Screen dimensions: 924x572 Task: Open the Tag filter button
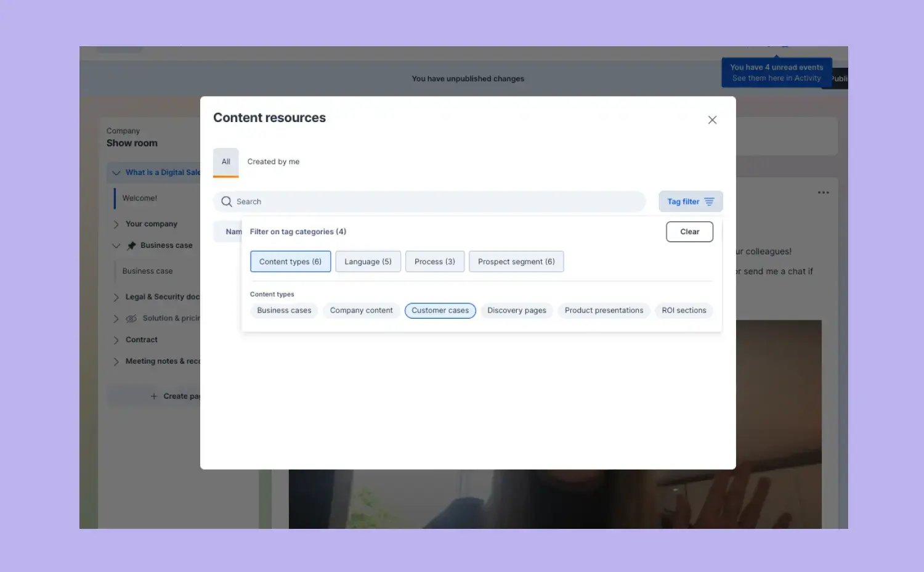click(691, 202)
